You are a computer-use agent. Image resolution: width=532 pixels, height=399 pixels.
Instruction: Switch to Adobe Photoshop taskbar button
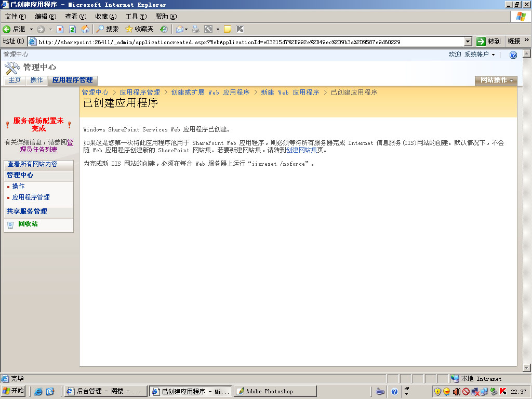[275, 391]
